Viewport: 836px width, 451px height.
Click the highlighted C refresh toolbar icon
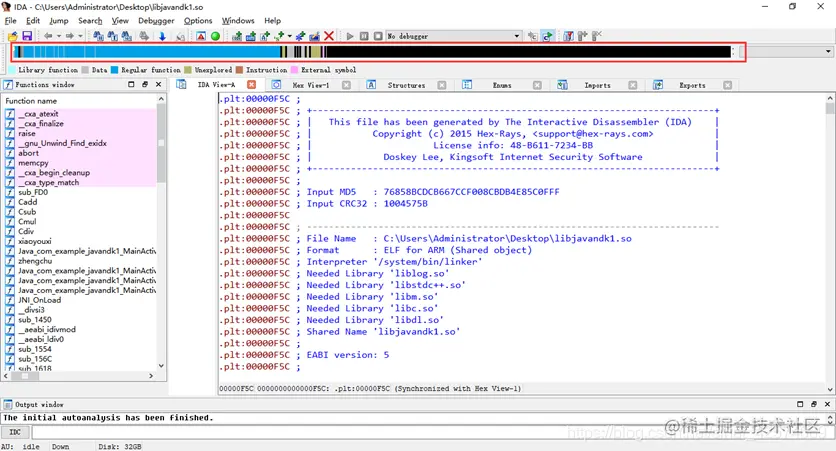(547, 36)
